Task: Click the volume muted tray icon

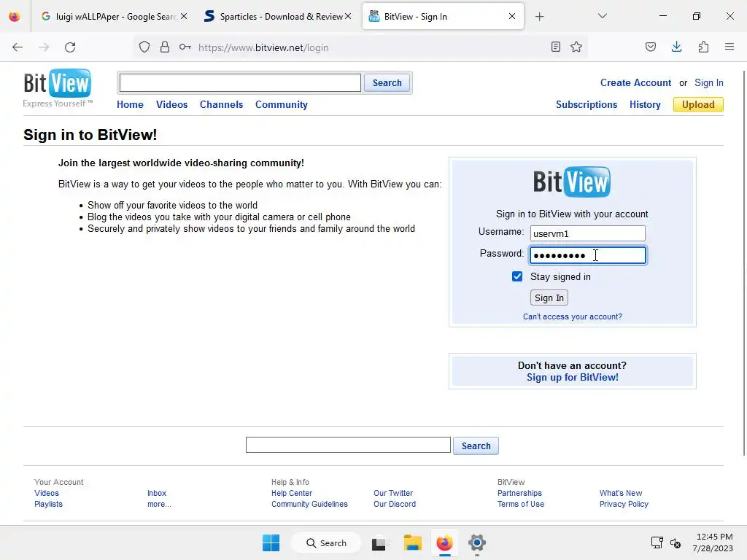Action: 676,542
